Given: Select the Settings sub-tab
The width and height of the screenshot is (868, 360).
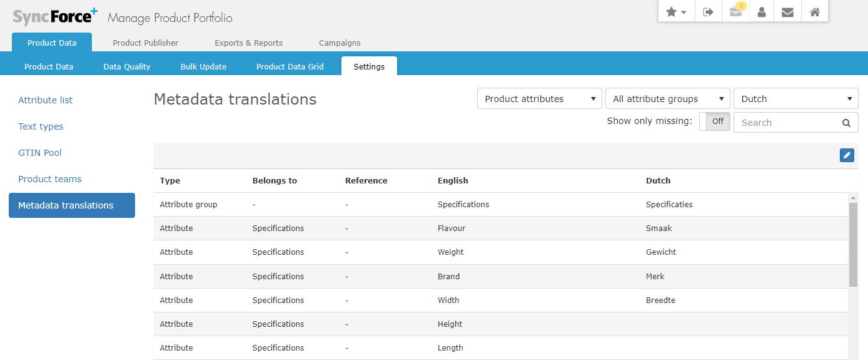Looking at the screenshot, I should coord(369,66).
